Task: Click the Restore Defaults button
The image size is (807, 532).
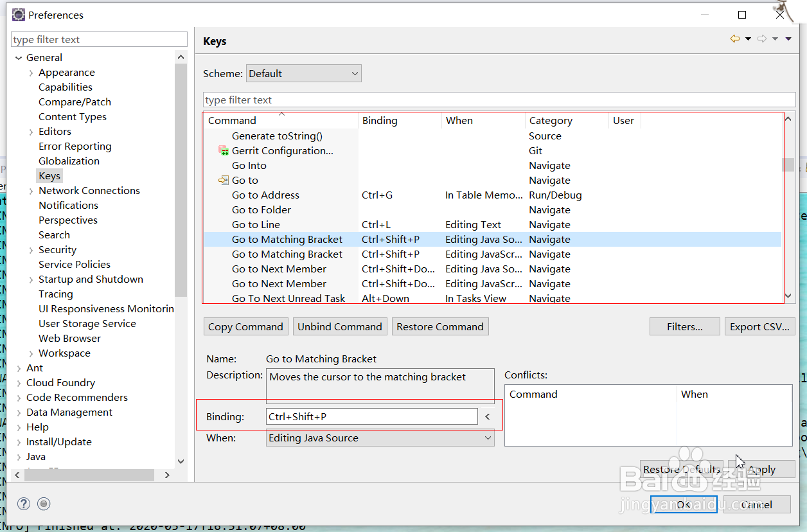Action: click(682, 469)
